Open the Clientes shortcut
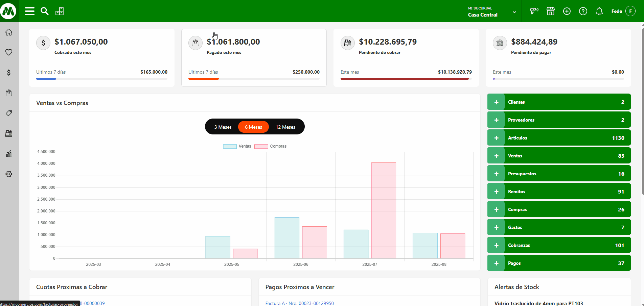The image size is (644, 306). click(516, 102)
